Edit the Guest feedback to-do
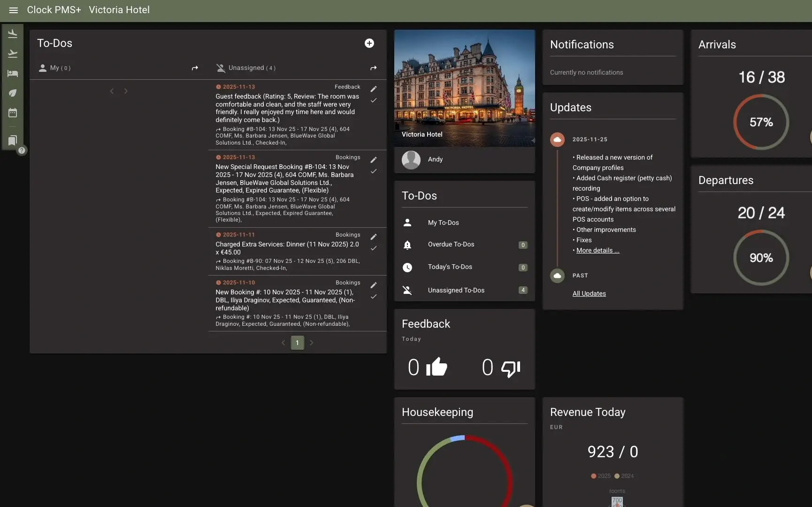Screen dimensions: 812x507 click(x=374, y=89)
